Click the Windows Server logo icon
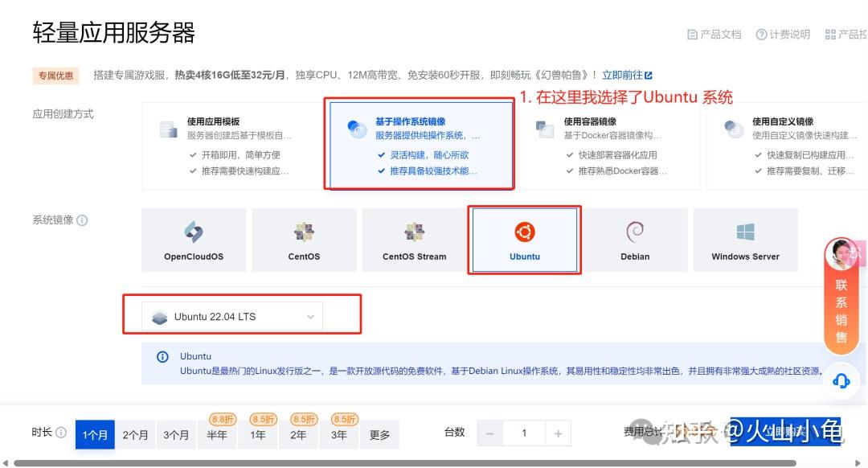The width and height of the screenshot is (868, 468). click(745, 232)
